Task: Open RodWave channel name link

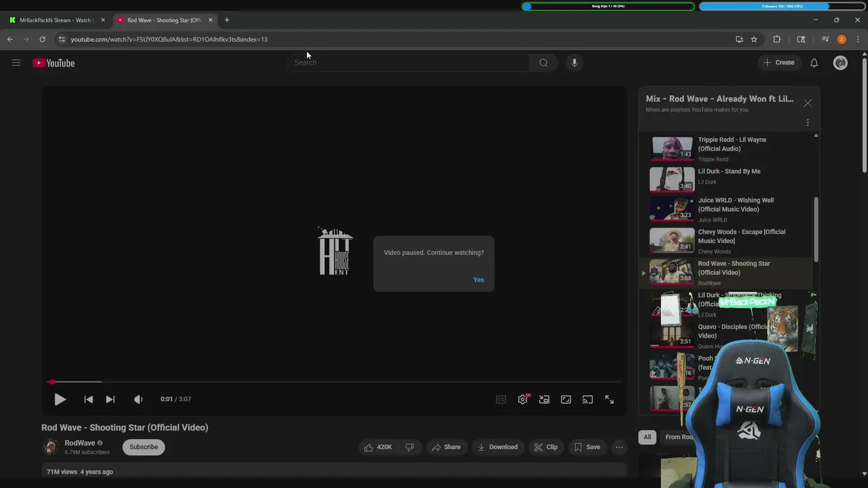Action: (80, 443)
